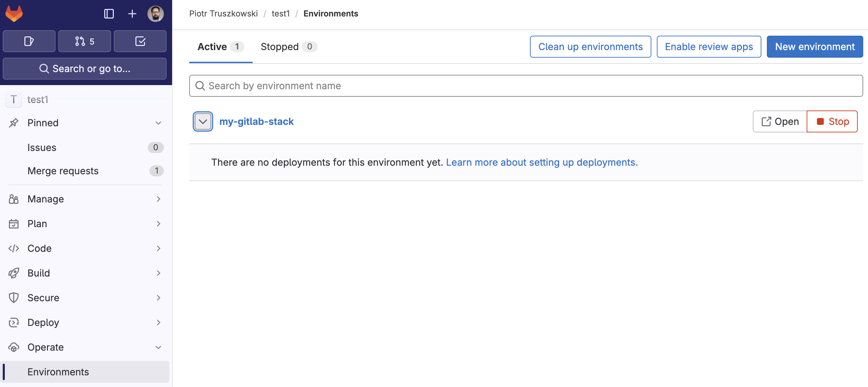The image size is (868, 387).
Task: Focus the environment name search field
Action: [x=526, y=86]
